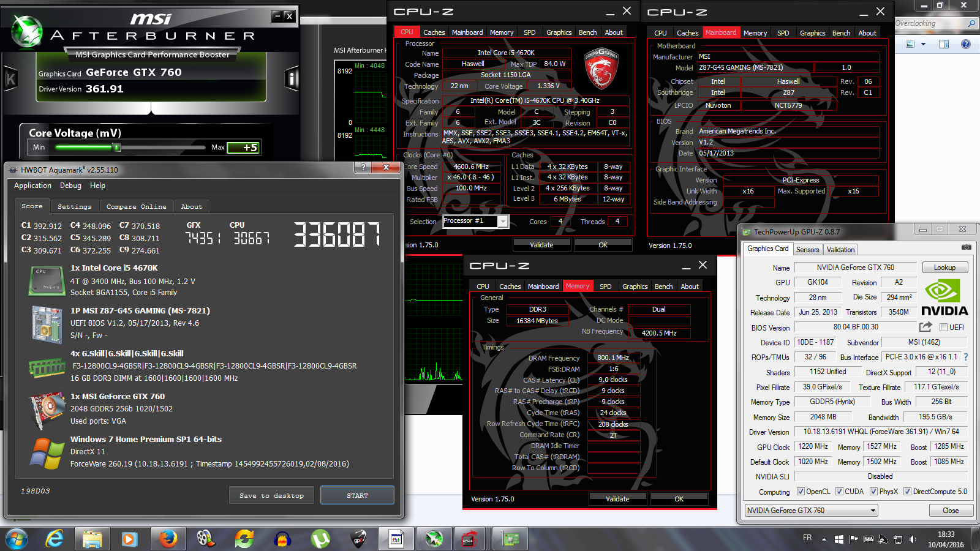The image size is (980, 551).
Task: Click the Aquamark 336087 total score
Action: pos(337,234)
